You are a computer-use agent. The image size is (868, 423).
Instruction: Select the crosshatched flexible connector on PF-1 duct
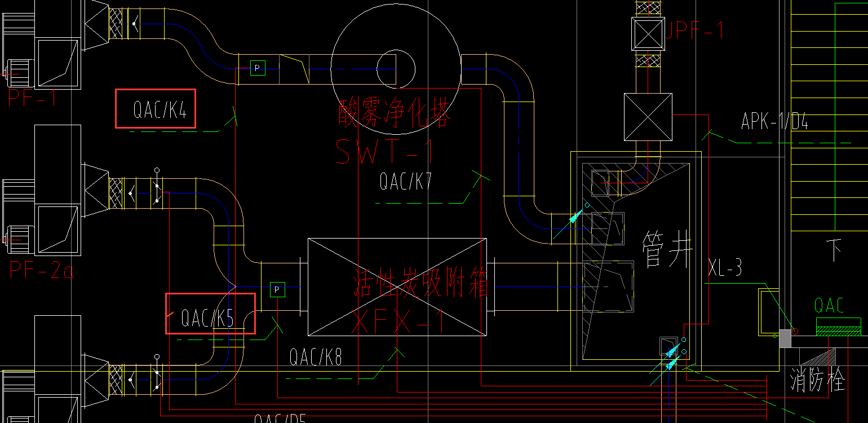click(116, 23)
